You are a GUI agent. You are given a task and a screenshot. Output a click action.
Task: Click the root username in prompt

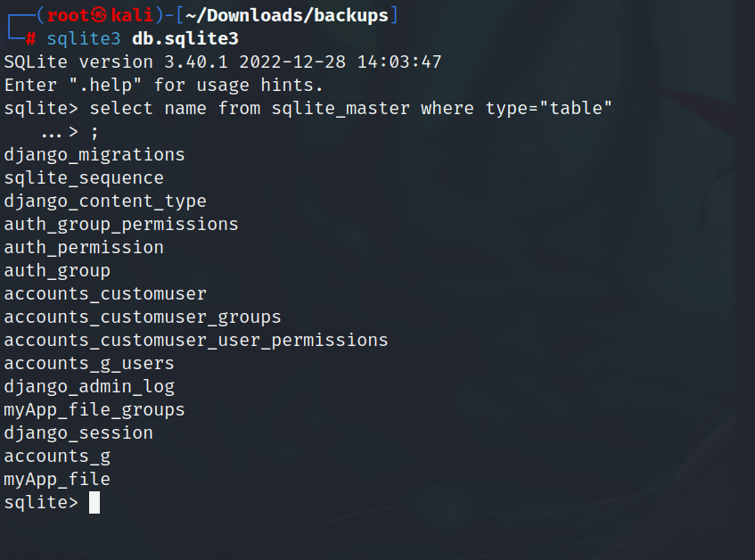(68, 16)
